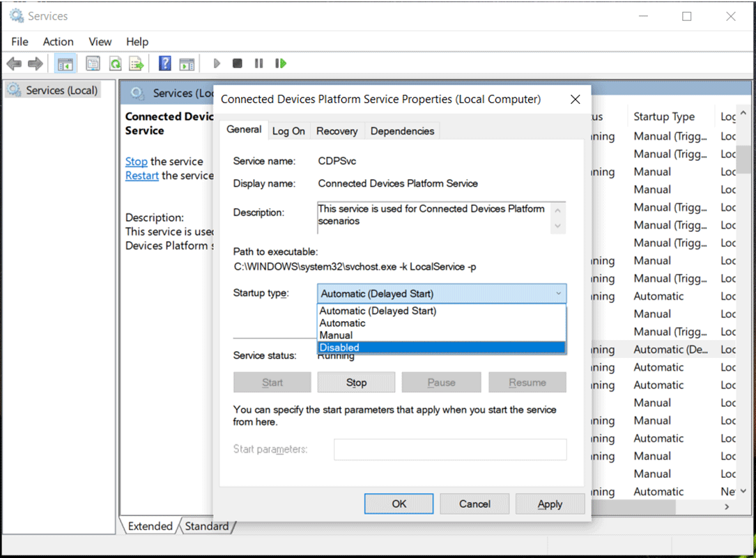The width and height of the screenshot is (756, 558).
Task: Click the description box scroll up arrow
Action: 558,210
